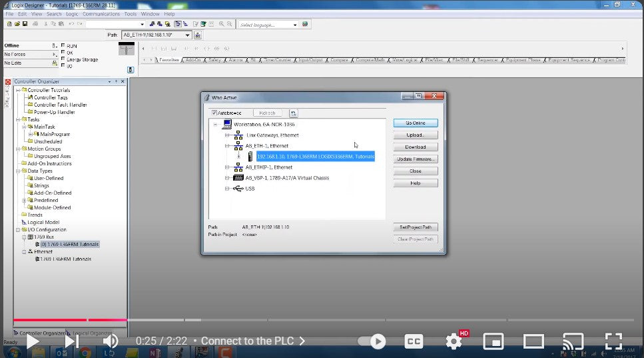This screenshot has height=358, width=644.
Task: Collapse the AB_ETH-1, Ethernet tree node
Action: click(227, 145)
